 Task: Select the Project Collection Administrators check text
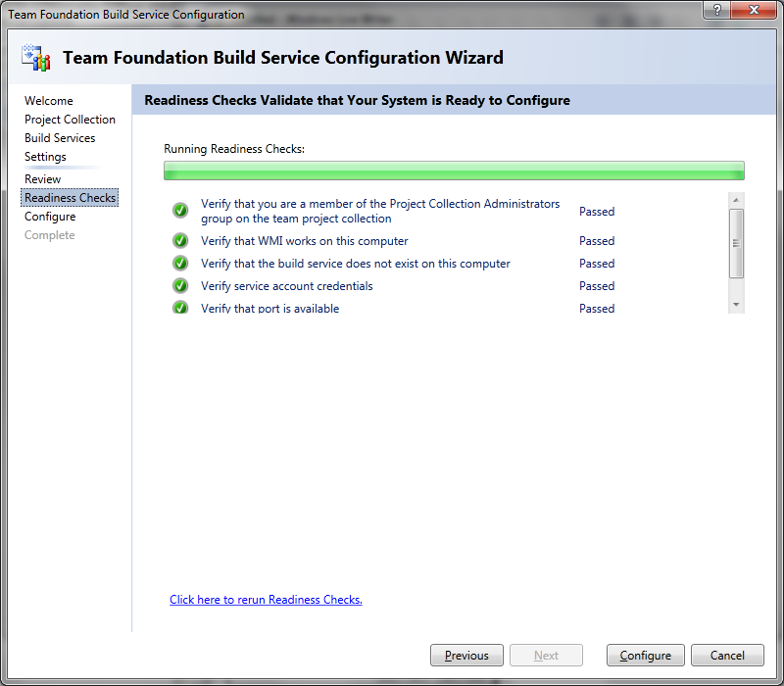(380, 211)
